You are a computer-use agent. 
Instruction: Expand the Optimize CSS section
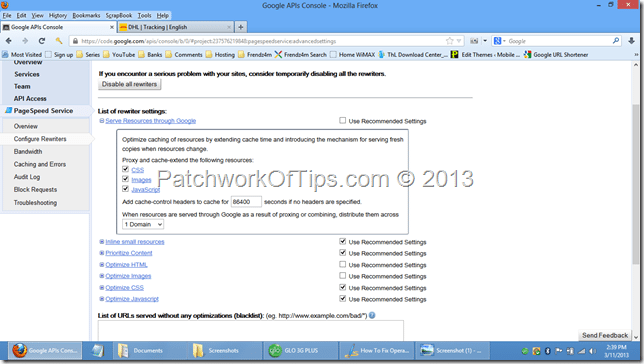click(x=102, y=288)
